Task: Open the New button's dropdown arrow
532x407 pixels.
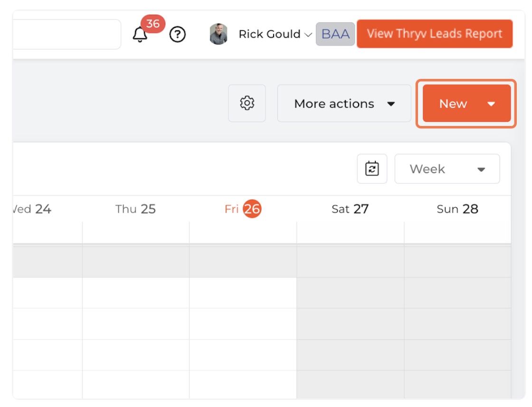Action: coord(491,104)
